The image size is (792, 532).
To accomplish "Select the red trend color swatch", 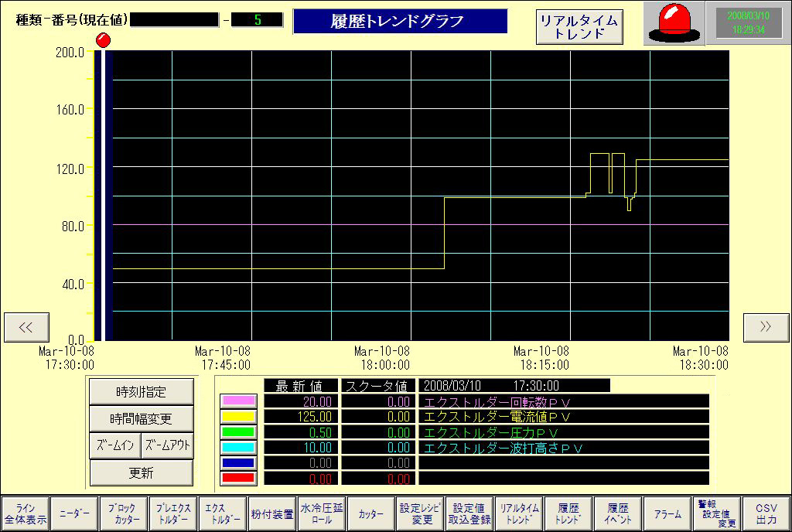I will coord(238,478).
